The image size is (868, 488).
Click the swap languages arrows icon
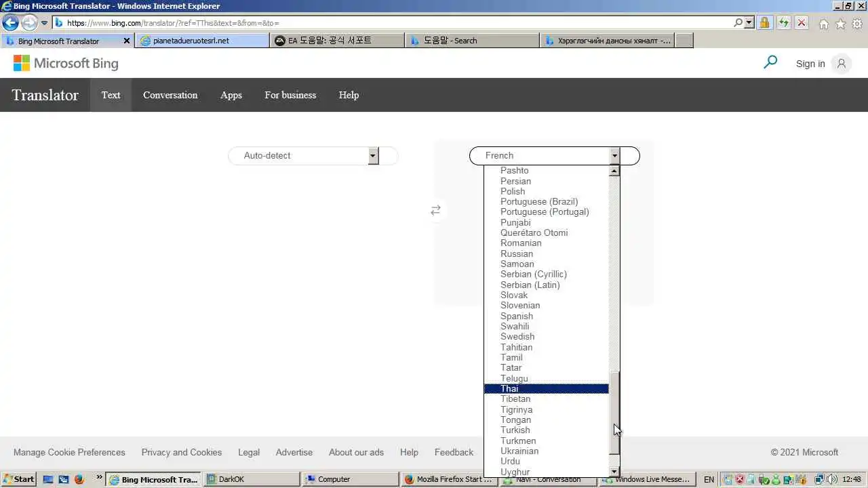(x=435, y=211)
